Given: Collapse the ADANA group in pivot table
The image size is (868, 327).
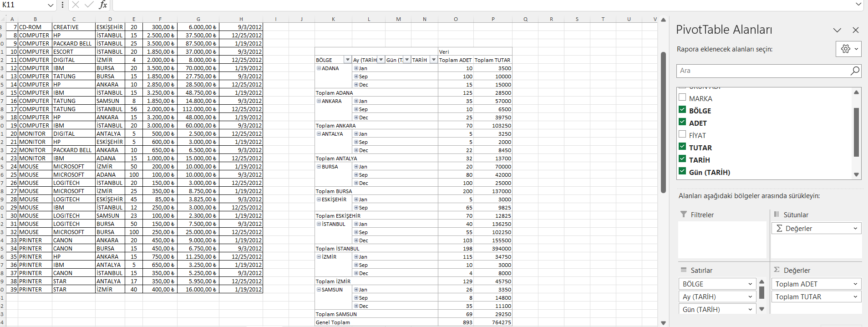Looking at the screenshot, I should (x=319, y=68).
